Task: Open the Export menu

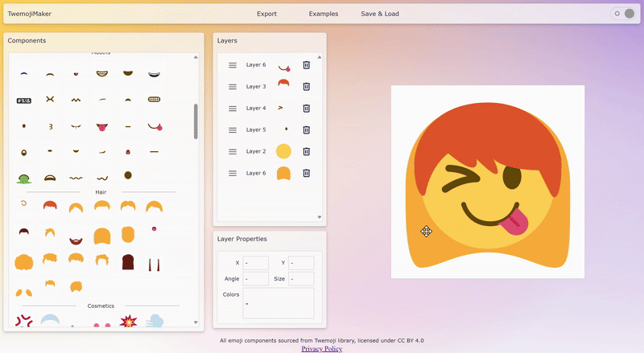Action: pos(266,14)
